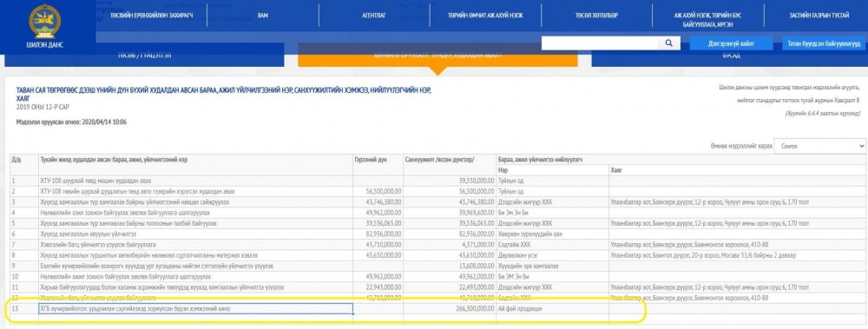Click highlighted cell ХГБ хүчирхийллээс урьдчилан сэргийлэхэд
Viewport: 868px width, 329px height.
[195, 308]
